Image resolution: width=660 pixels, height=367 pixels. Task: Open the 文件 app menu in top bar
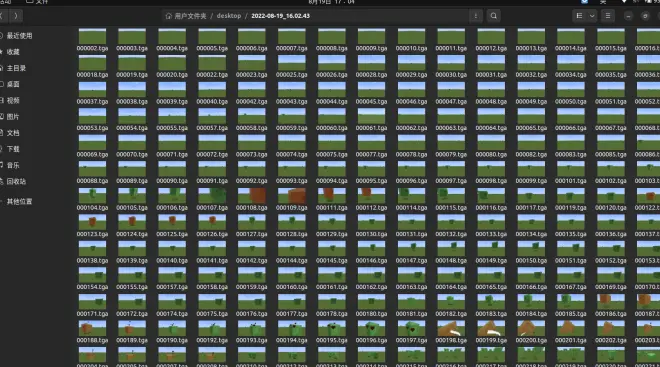[37, 2]
